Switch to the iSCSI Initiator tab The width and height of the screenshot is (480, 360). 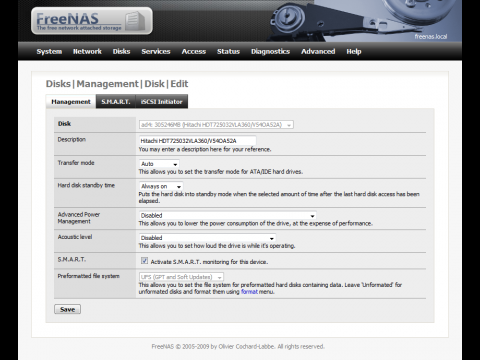(162, 102)
